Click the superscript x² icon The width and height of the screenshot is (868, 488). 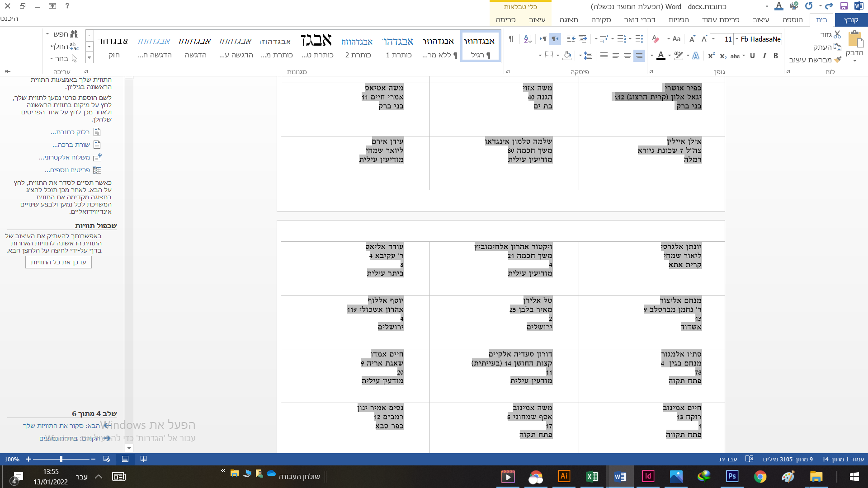coord(711,56)
